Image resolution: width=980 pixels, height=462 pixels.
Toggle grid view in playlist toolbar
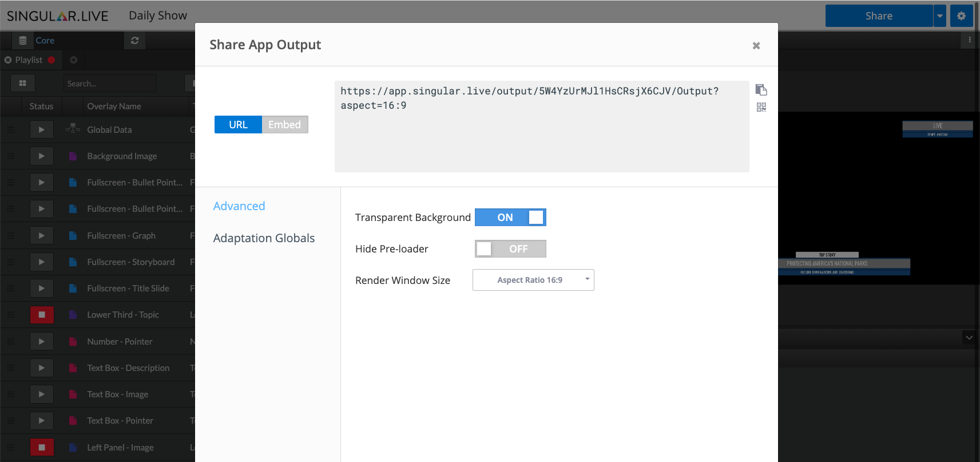23,84
